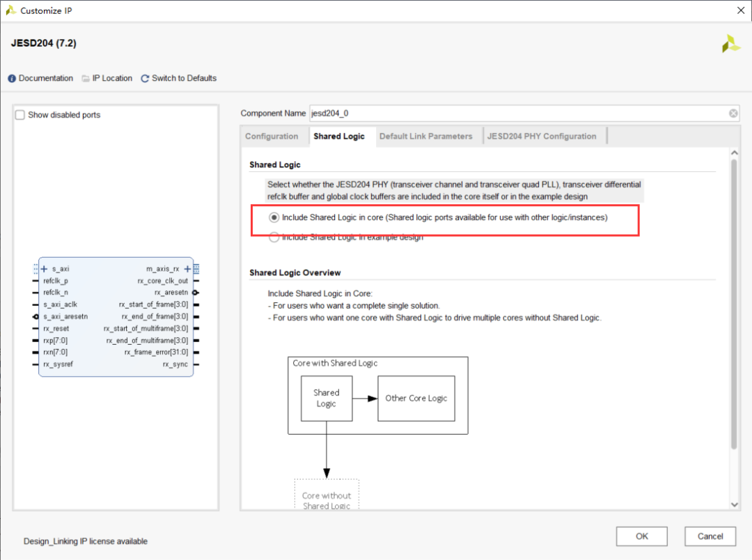Click the s_axi_aresetn port label
752x560 pixels.
[x=65, y=317]
